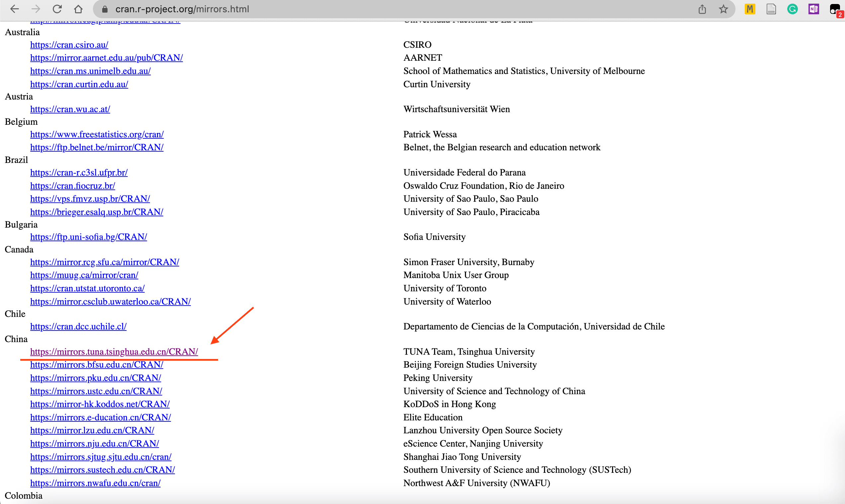Open the share page icon

pos(702,9)
